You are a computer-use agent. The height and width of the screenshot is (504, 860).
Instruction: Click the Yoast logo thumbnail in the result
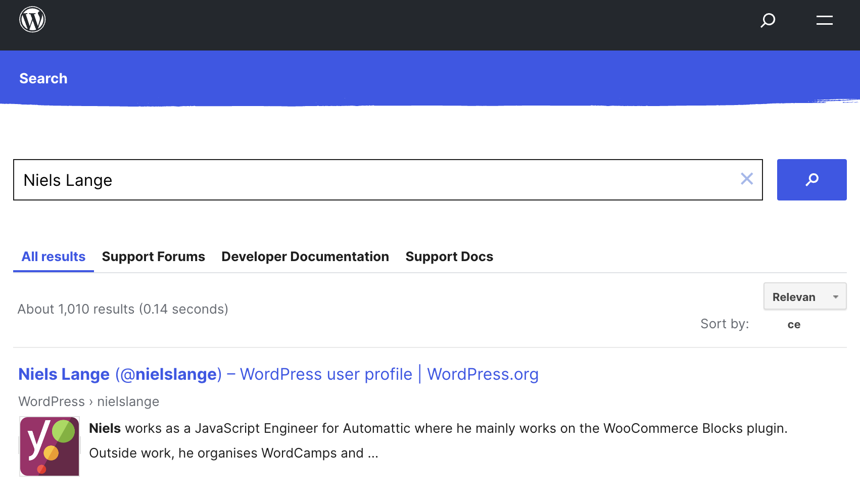coord(49,446)
